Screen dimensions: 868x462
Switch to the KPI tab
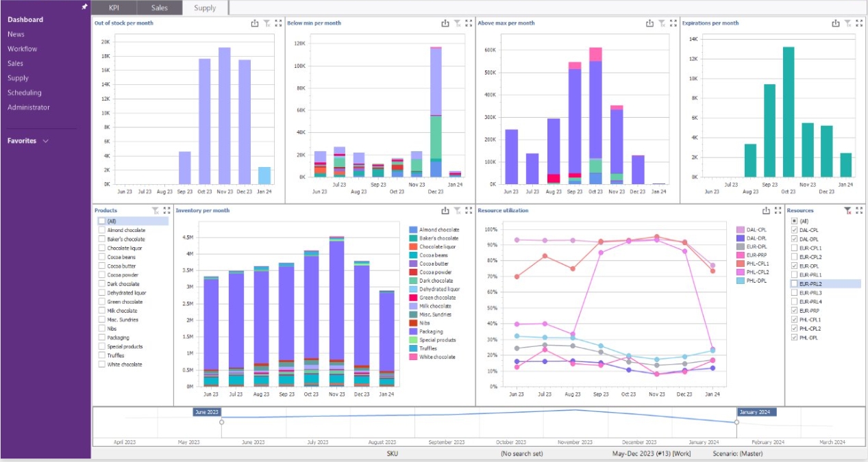click(114, 8)
